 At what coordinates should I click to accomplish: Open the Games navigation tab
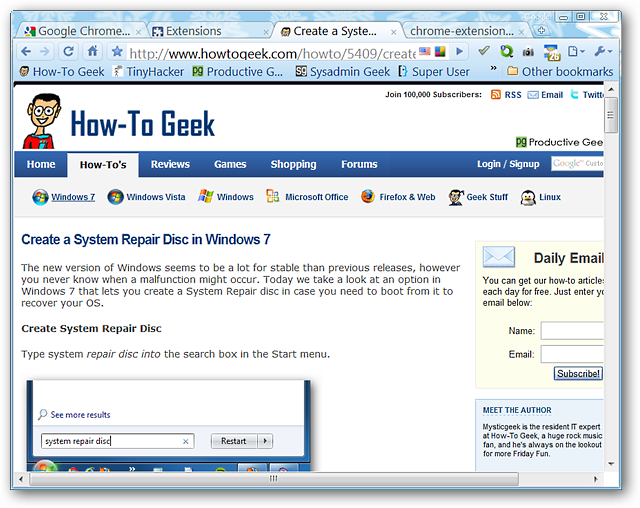(x=230, y=164)
